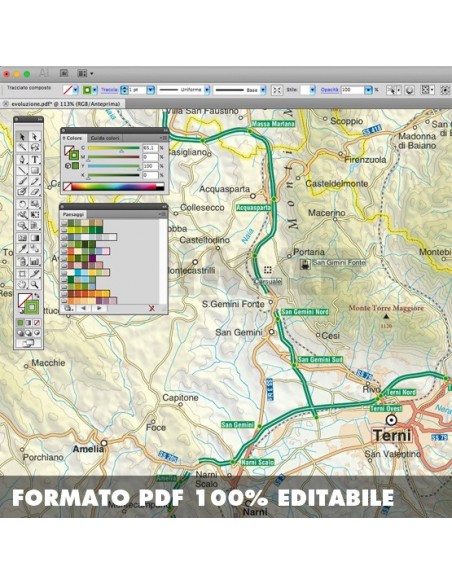
Task: Open the Stile graphic style dropdown
Action: [312, 90]
